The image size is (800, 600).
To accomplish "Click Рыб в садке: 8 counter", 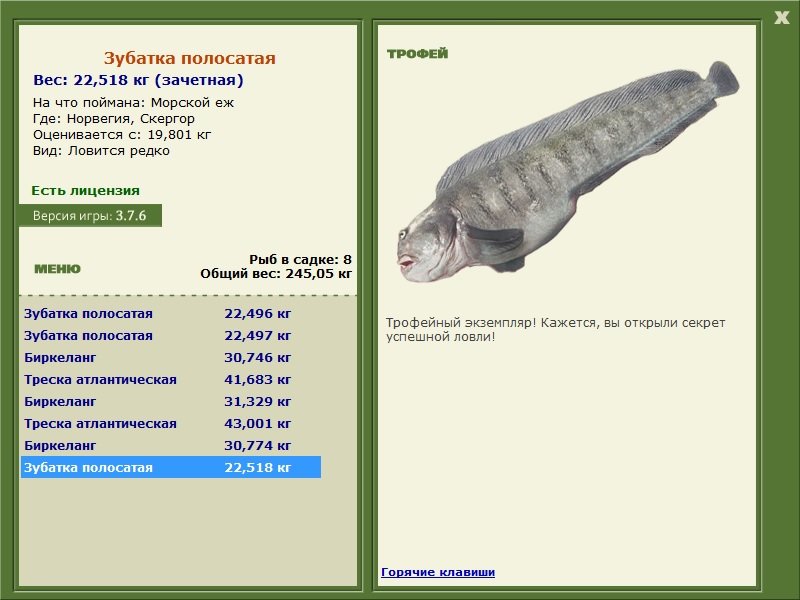I will 301,259.
